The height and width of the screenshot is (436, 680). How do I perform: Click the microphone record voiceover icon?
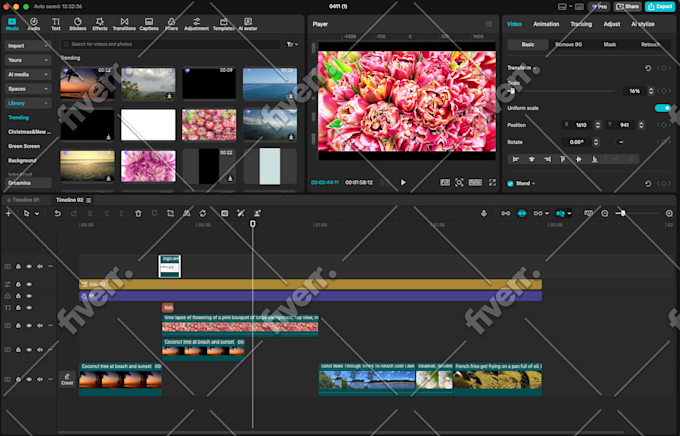coord(484,213)
